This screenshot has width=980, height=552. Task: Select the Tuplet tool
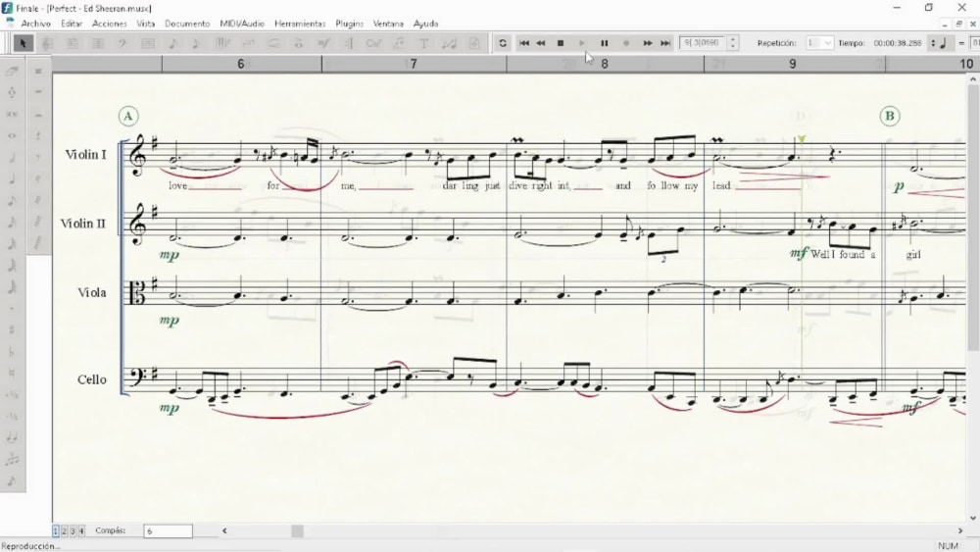point(248,43)
